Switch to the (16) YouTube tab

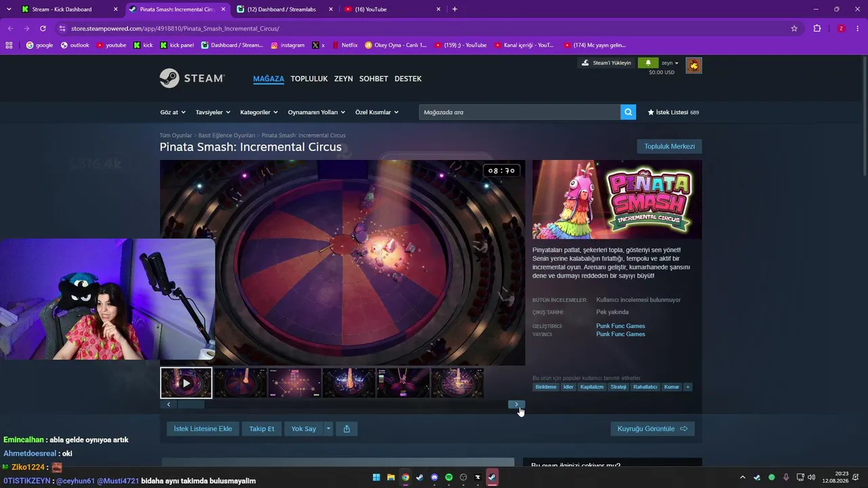392,9
